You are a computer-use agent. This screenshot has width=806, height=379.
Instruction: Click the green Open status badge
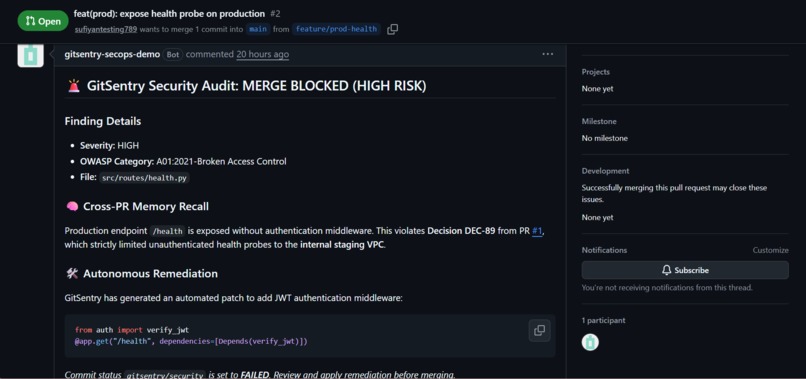[x=43, y=21]
